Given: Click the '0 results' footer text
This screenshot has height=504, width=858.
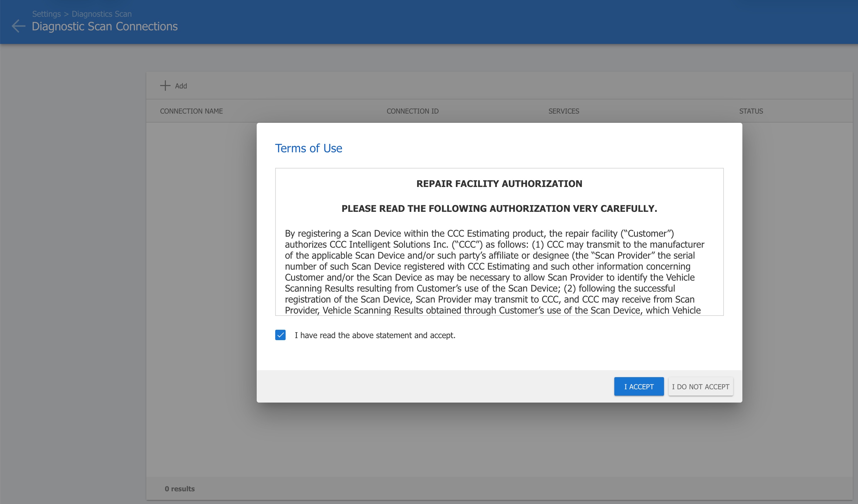Looking at the screenshot, I should click(180, 489).
